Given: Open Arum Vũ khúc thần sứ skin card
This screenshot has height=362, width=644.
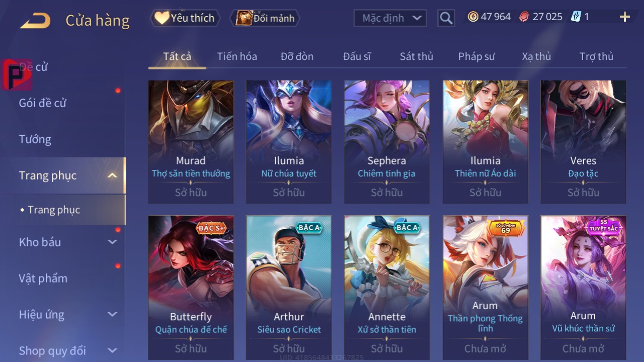Looking at the screenshot, I should (583, 287).
